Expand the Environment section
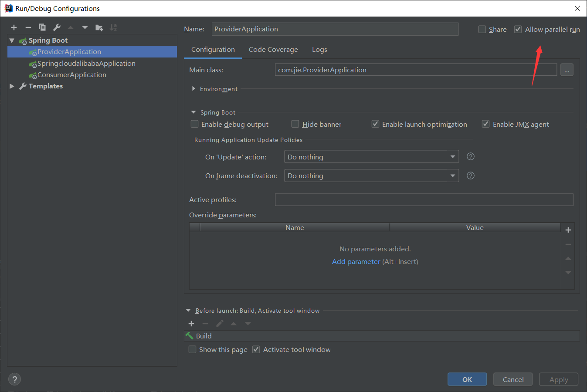The height and width of the screenshot is (392, 587). tap(193, 88)
